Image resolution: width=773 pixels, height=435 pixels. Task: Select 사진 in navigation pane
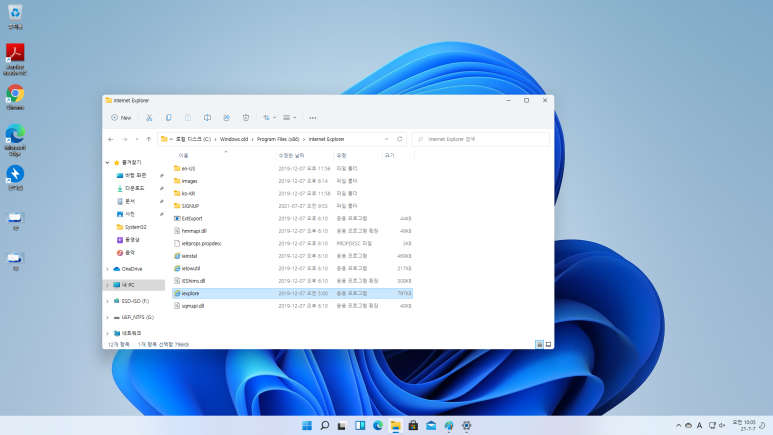(x=130, y=214)
